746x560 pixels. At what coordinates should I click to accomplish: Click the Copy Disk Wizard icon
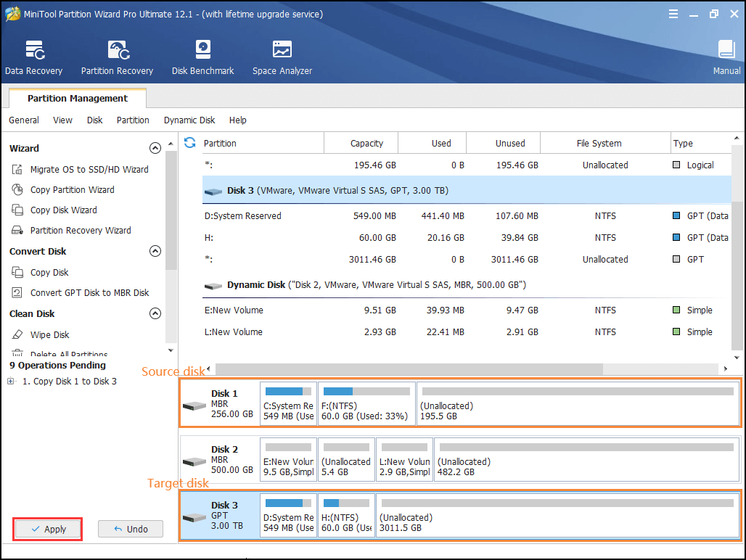point(17,210)
